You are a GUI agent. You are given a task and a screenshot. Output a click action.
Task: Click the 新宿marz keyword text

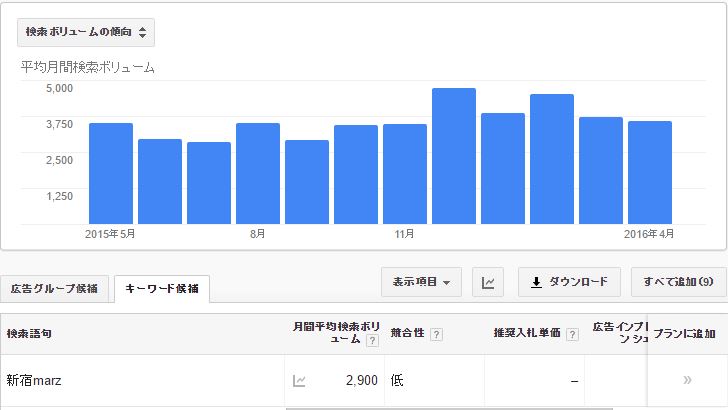34,381
